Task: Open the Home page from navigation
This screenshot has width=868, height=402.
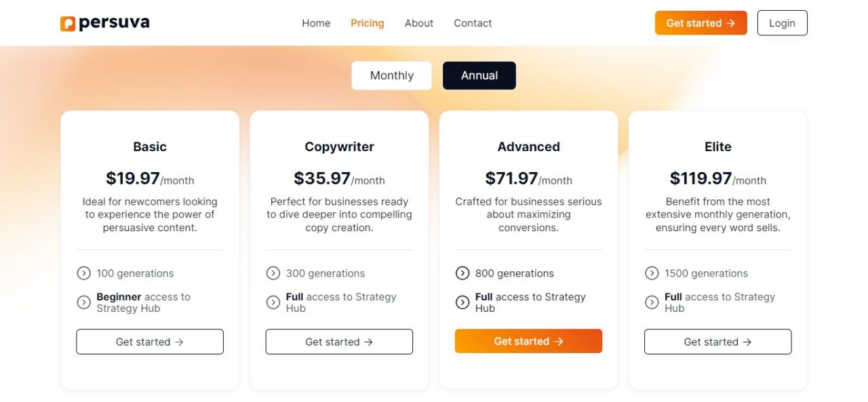Action: [316, 23]
